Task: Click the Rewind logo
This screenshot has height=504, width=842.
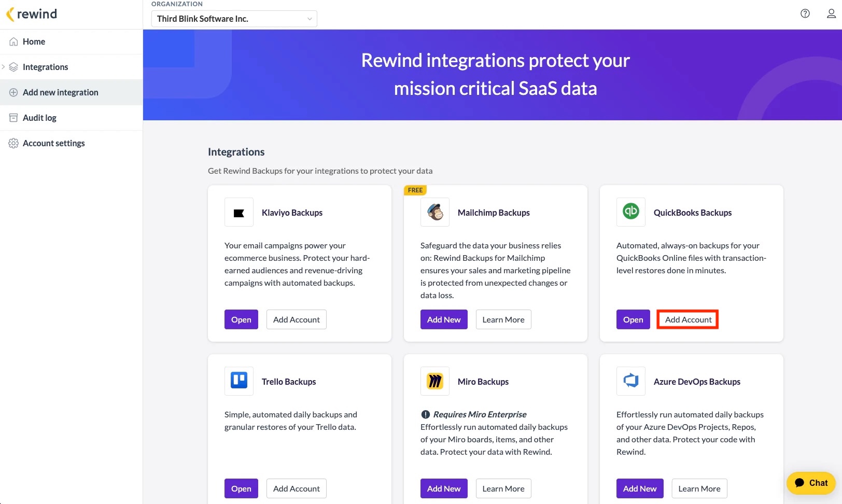Action: tap(32, 14)
